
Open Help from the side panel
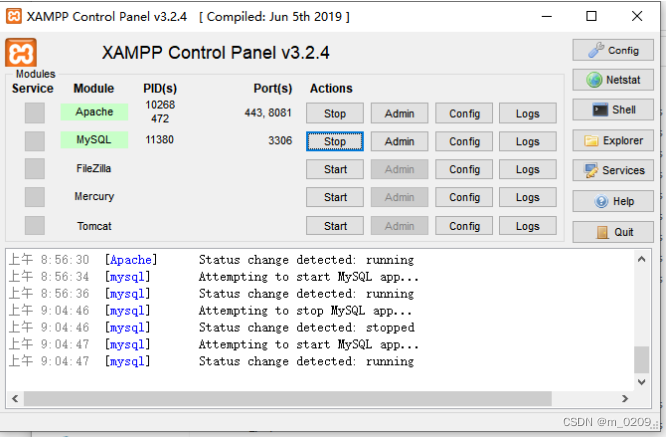613,201
